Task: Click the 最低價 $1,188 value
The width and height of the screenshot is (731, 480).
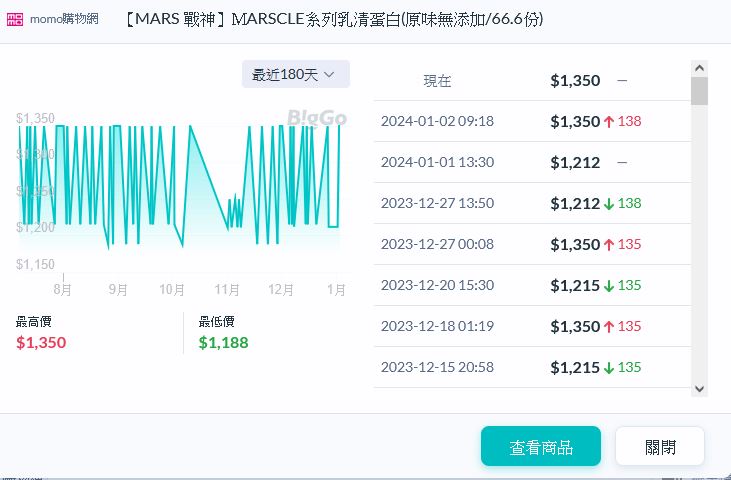Action: coord(223,343)
